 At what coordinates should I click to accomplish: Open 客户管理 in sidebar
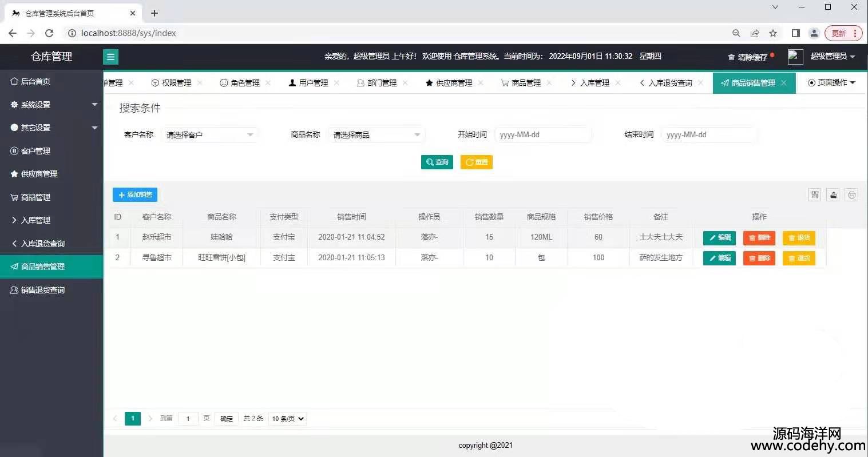51,151
